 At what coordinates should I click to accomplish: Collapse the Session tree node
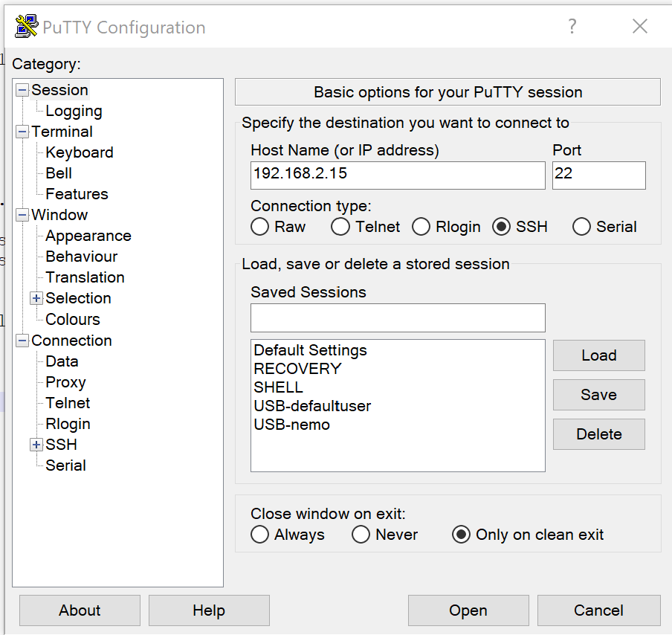(x=22, y=91)
